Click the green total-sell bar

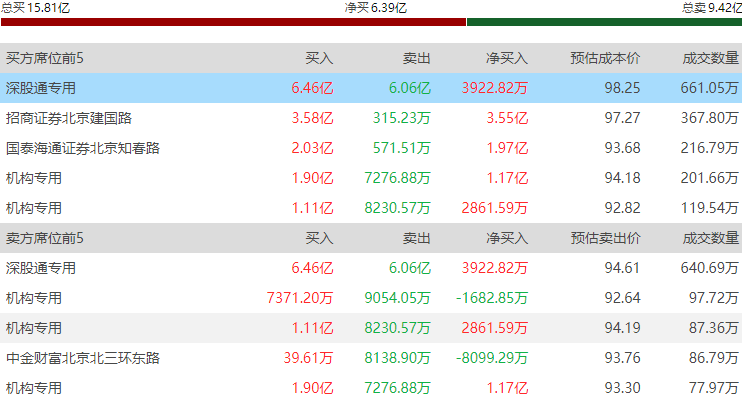coord(604,22)
